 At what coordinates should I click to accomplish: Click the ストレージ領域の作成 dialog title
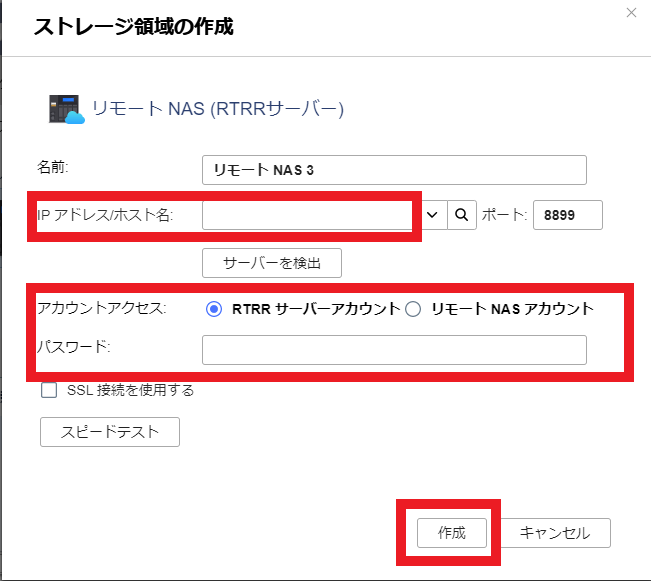point(134,27)
